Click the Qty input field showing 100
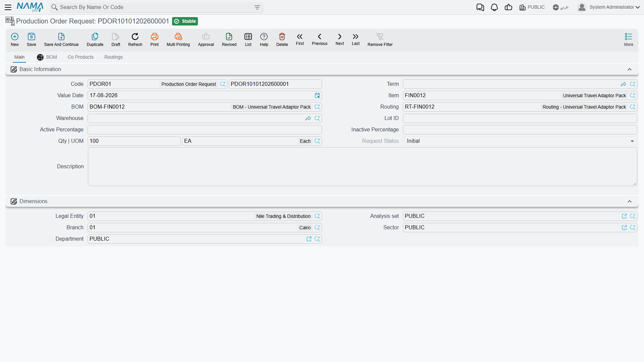 tap(134, 141)
